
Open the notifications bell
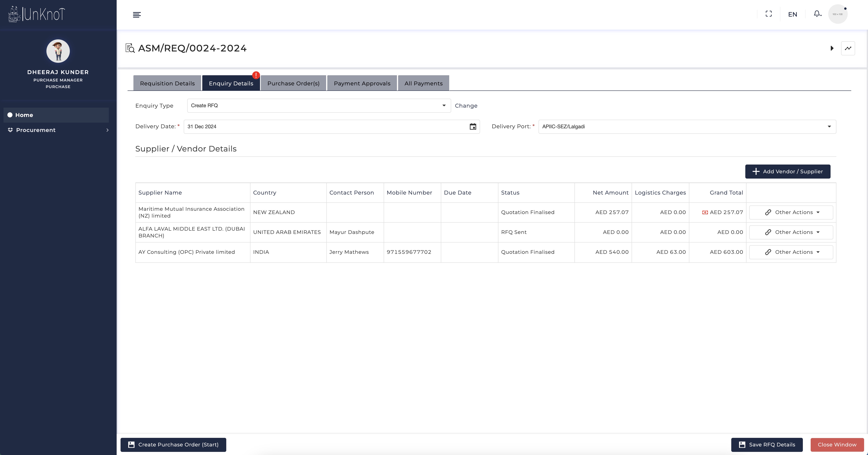[x=817, y=14]
